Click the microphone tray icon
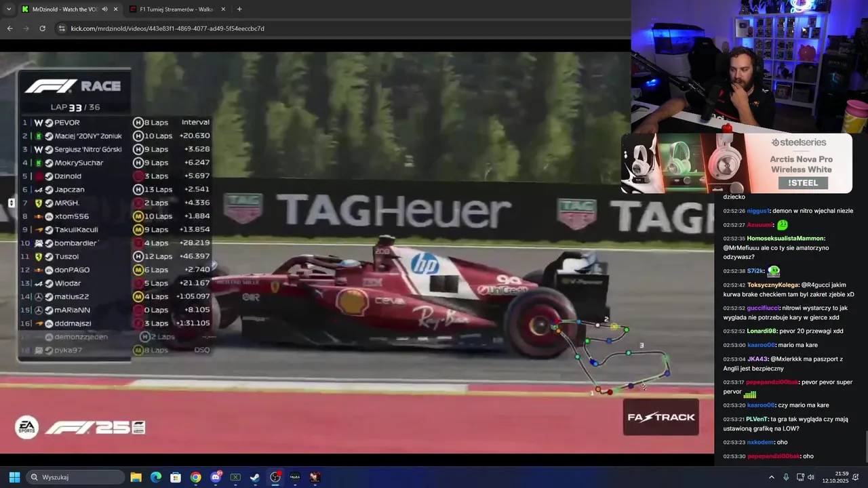Screen dimensions: 868x488 coord(786,477)
